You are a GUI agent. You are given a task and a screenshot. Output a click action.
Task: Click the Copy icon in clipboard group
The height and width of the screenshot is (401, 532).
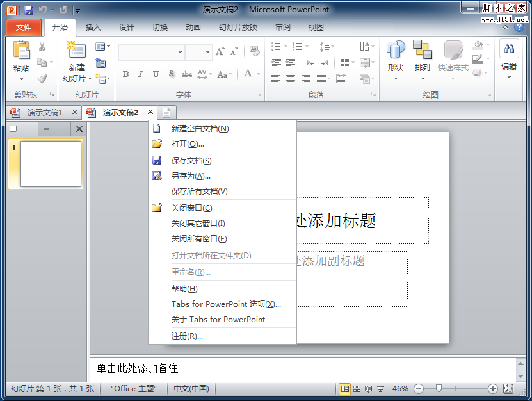pyautogui.click(x=42, y=63)
